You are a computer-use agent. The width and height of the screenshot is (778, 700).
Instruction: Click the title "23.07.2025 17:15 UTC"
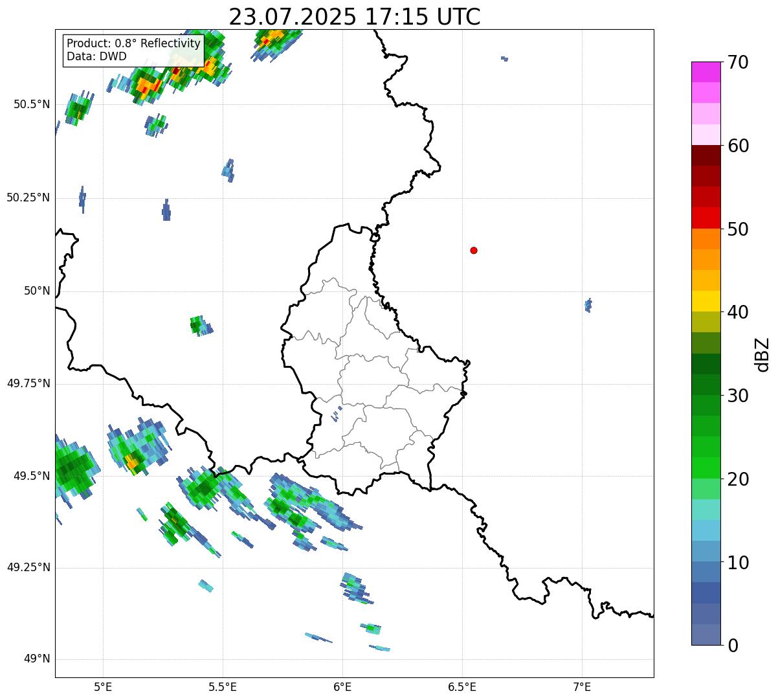[355, 17]
